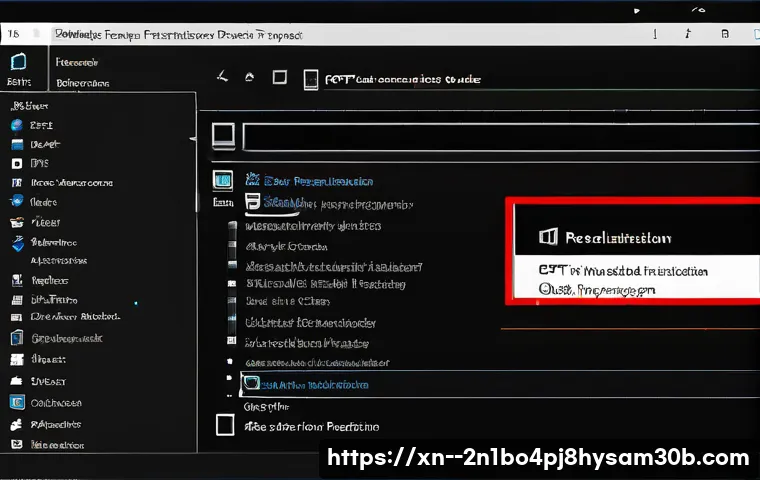
Task: Click the empty square icon in the main toolbar
Action: coord(280,78)
